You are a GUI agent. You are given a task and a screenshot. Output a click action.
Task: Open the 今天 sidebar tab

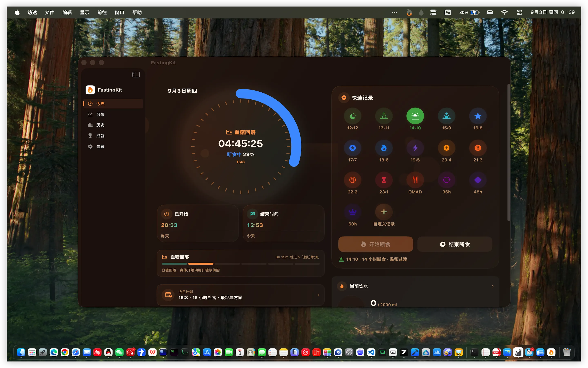[x=113, y=104]
